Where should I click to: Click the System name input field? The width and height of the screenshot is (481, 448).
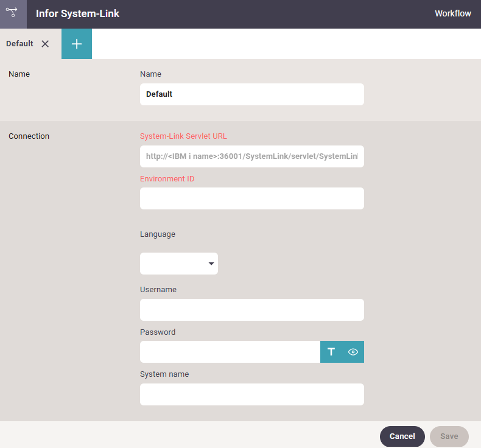coord(252,394)
